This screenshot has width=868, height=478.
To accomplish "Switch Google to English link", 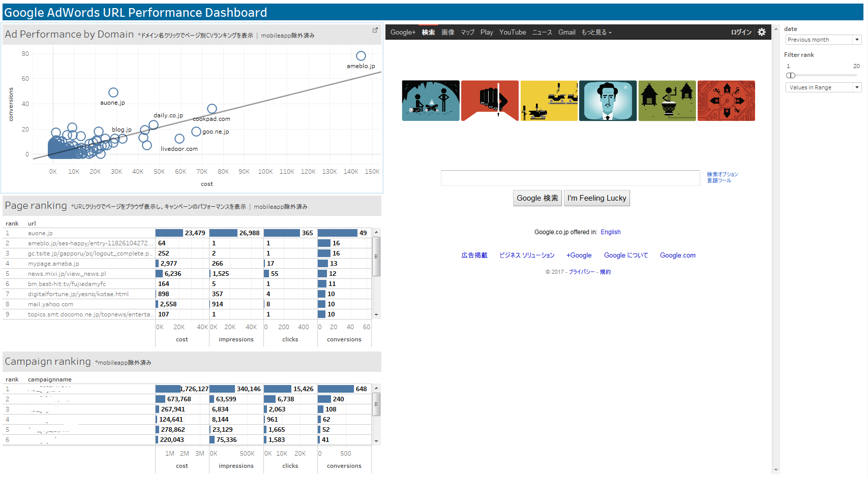I will tap(611, 232).
